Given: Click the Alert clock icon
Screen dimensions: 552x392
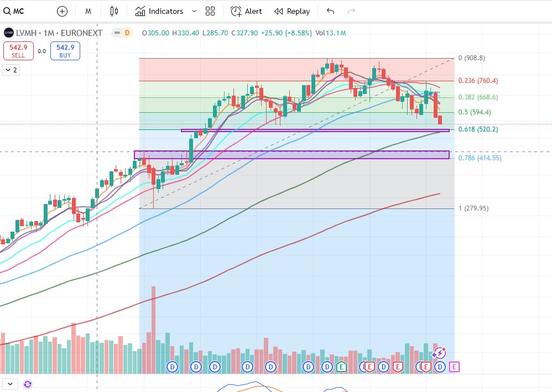Looking at the screenshot, I should [235, 11].
